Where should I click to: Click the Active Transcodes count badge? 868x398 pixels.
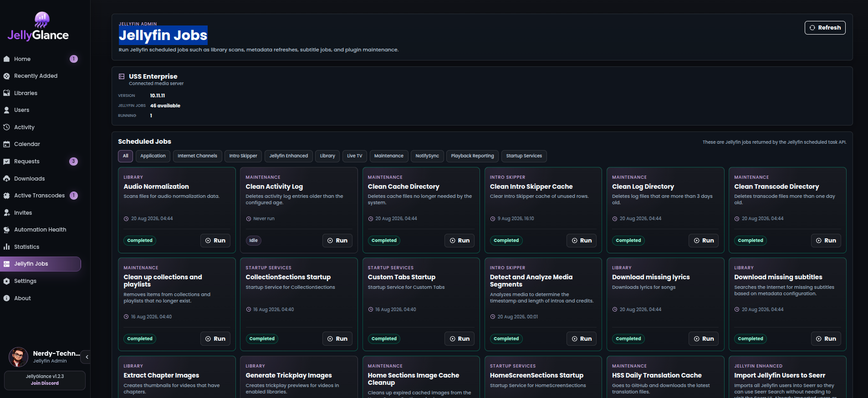tap(74, 196)
